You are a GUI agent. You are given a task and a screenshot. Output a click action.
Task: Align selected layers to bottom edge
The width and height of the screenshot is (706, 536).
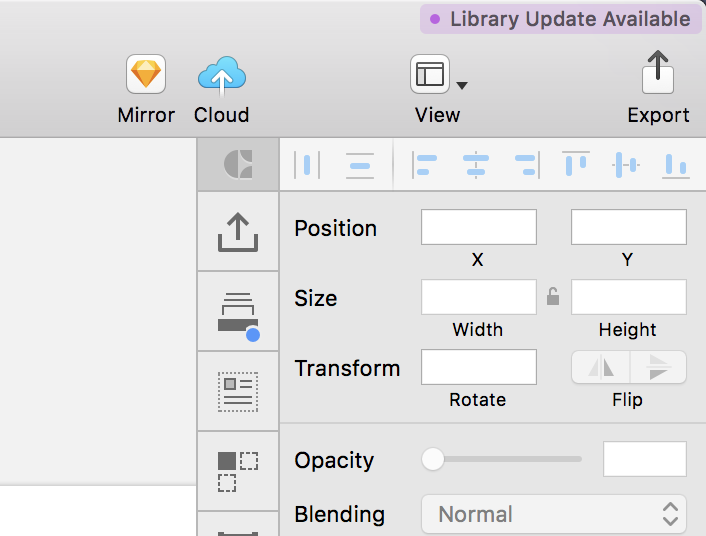676,166
